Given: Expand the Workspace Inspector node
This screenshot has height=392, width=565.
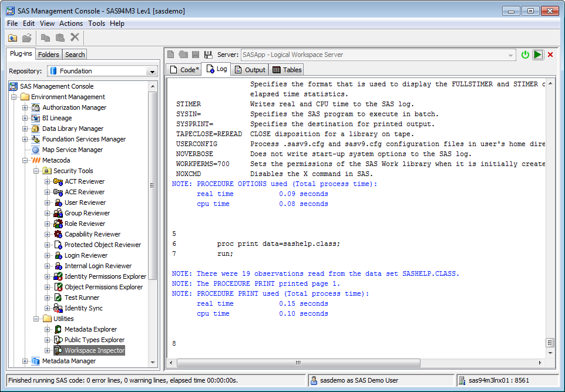Looking at the screenshot, I should point(47,350).
